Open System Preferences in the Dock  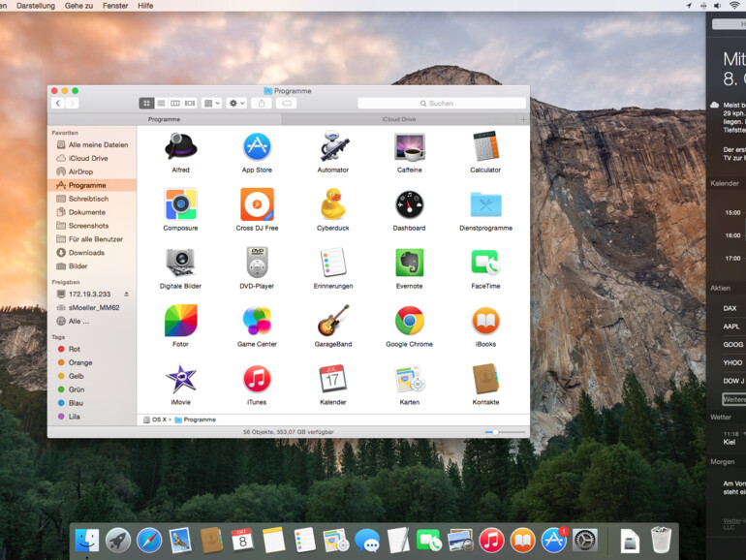pos(585,541)
